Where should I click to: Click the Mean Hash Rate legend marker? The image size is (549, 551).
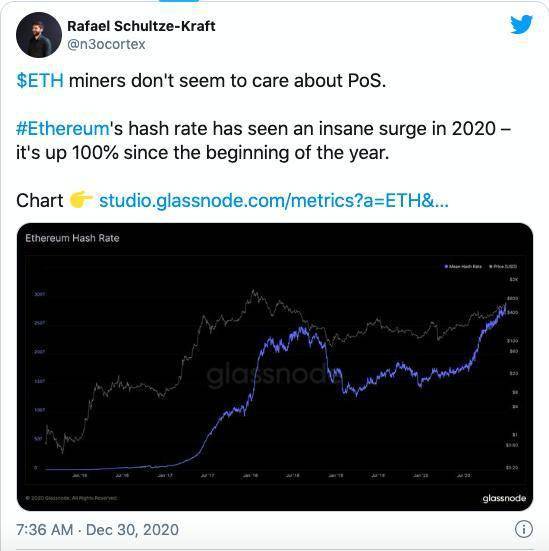(x=446, y=266)
